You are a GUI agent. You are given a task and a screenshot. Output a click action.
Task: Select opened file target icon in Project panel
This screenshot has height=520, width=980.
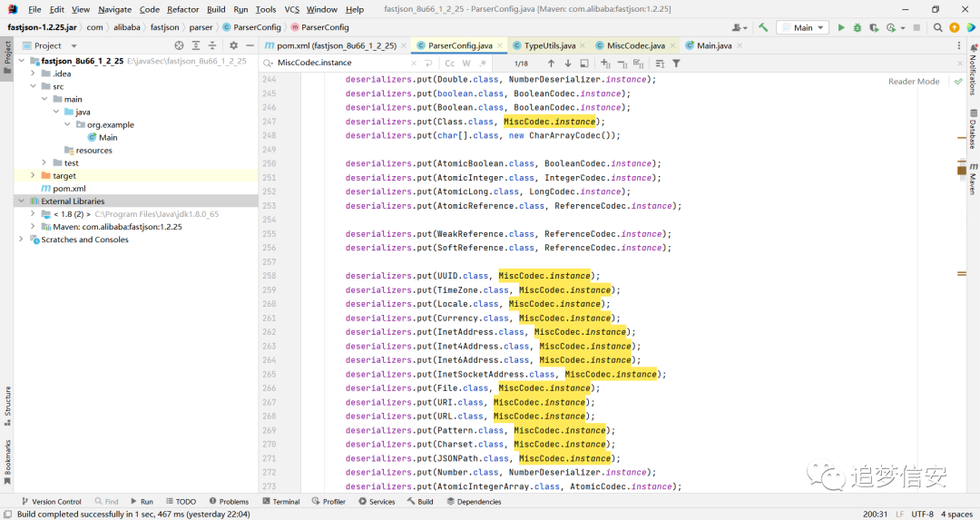point(180,45)
